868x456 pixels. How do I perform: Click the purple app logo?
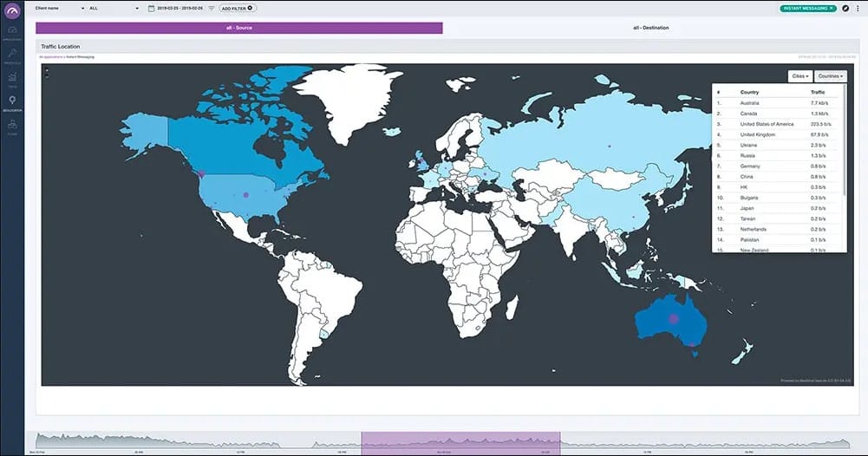pos(12,9)
